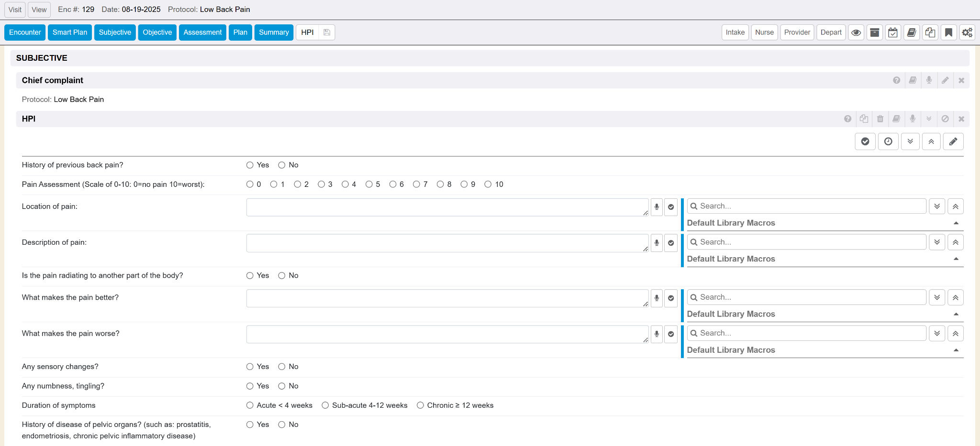
Task: Switch to the Assessment tab
Action: tap(202, 33)
